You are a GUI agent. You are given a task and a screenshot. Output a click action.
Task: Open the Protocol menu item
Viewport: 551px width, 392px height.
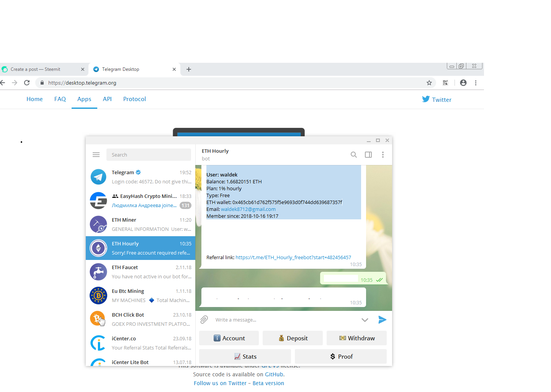click(x=134, y=99)
